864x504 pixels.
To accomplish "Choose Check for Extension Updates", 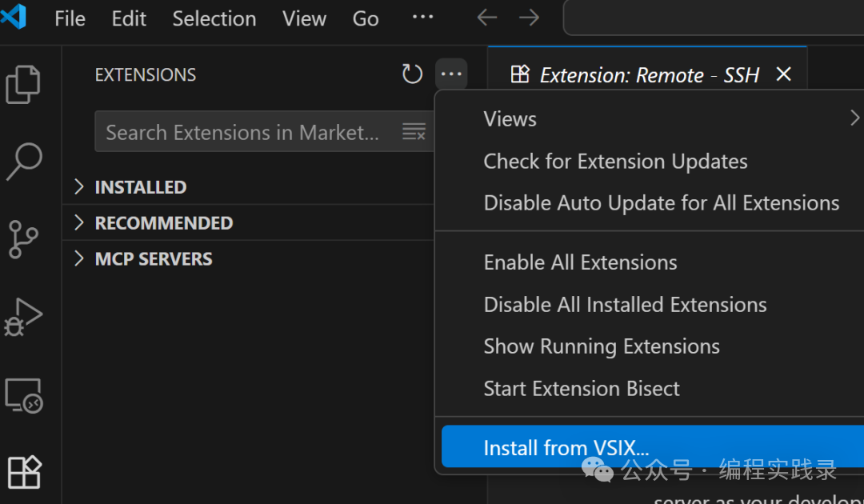I will coord(615,161).
